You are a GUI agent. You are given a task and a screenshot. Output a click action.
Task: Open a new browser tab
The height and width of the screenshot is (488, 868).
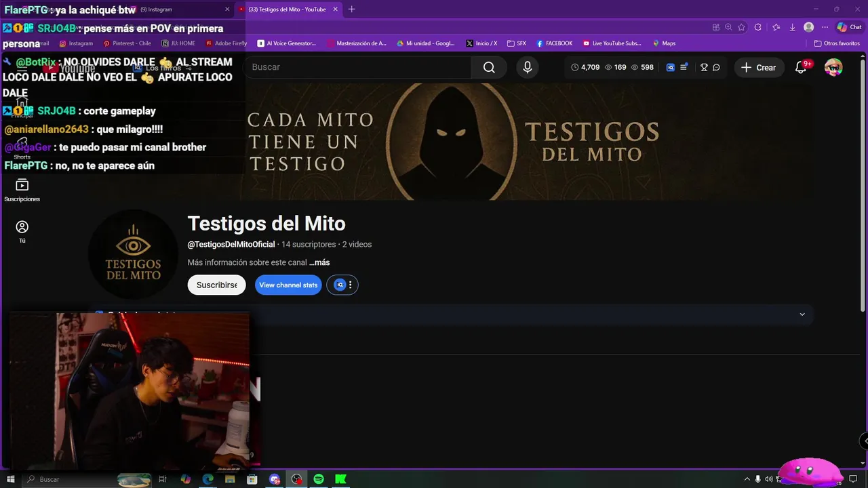351,9
